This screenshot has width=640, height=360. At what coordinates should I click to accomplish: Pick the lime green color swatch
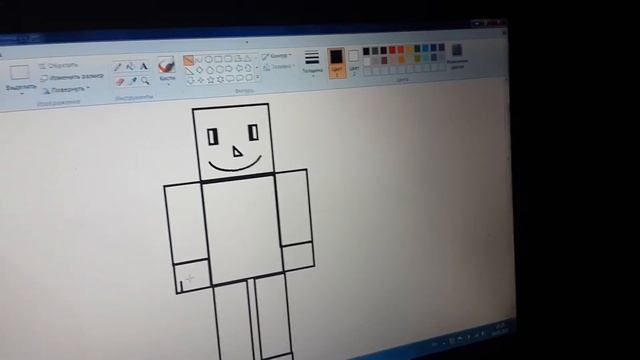[418, 58]
